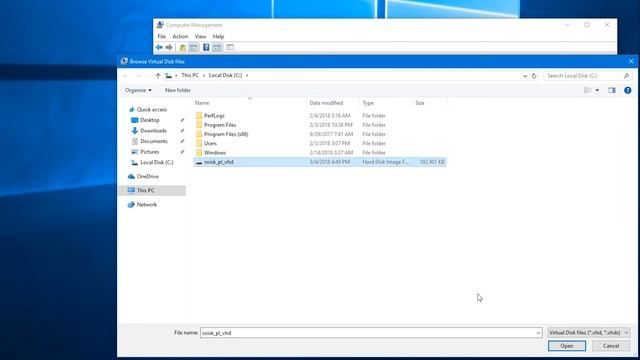
Task: Click the New folder button
Action: pos(178,90)
